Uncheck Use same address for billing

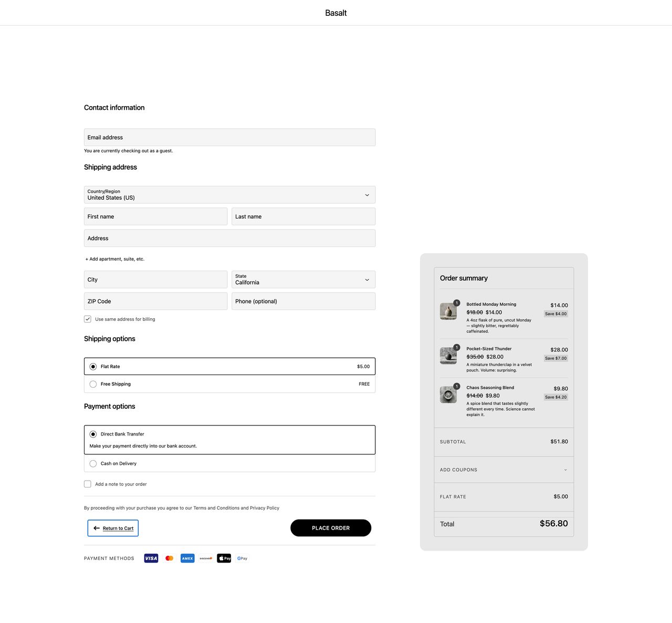pyautogui.click(x=88, y=319)
